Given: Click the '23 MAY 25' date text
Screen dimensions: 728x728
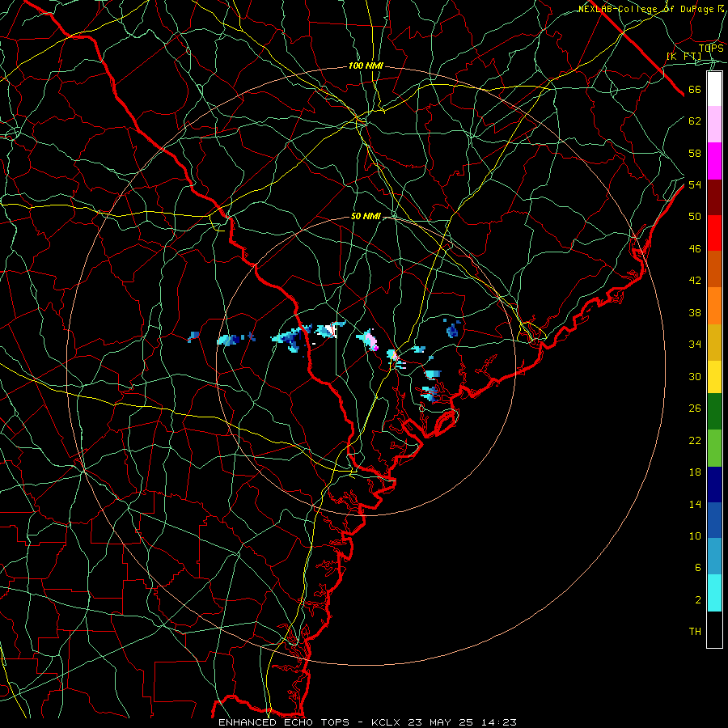Looking at the screenshot, I should tap(441, 722).
